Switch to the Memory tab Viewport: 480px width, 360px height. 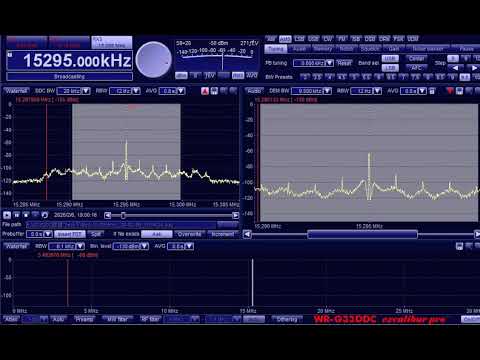click(322, 49)
